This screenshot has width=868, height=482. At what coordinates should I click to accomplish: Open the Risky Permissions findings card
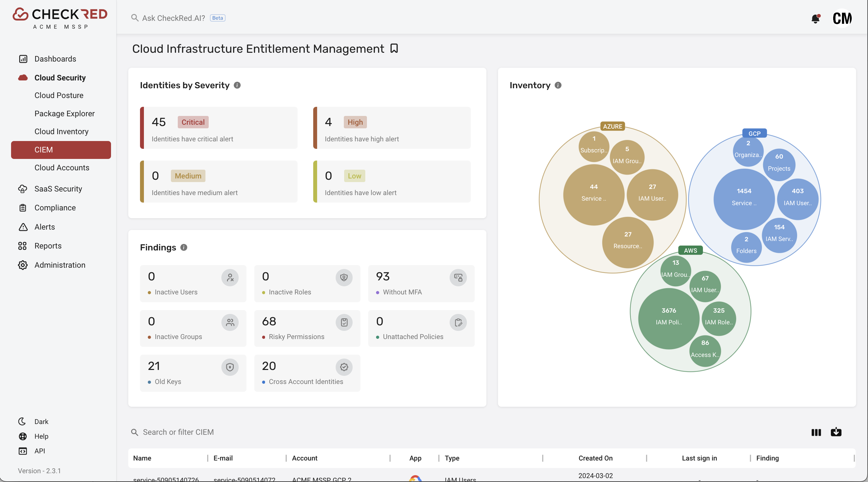coord(307,328)
